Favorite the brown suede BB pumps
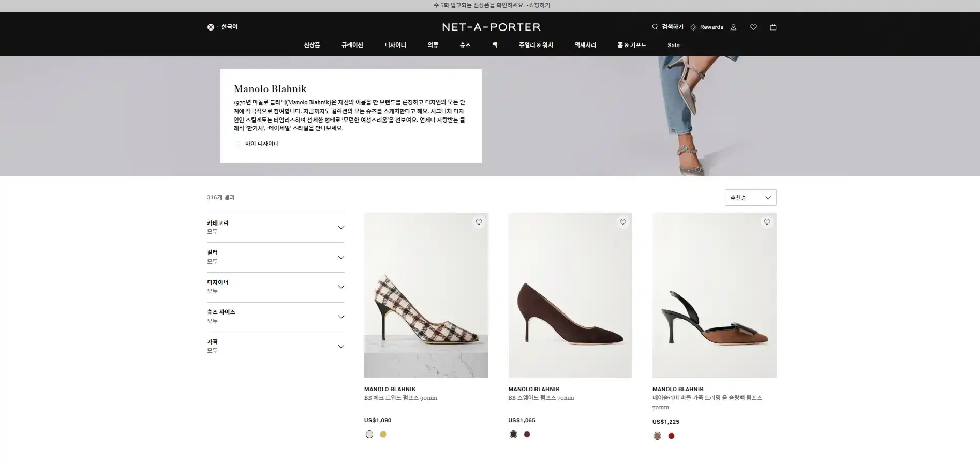The image size is (980, 463). tap(623, 222)
